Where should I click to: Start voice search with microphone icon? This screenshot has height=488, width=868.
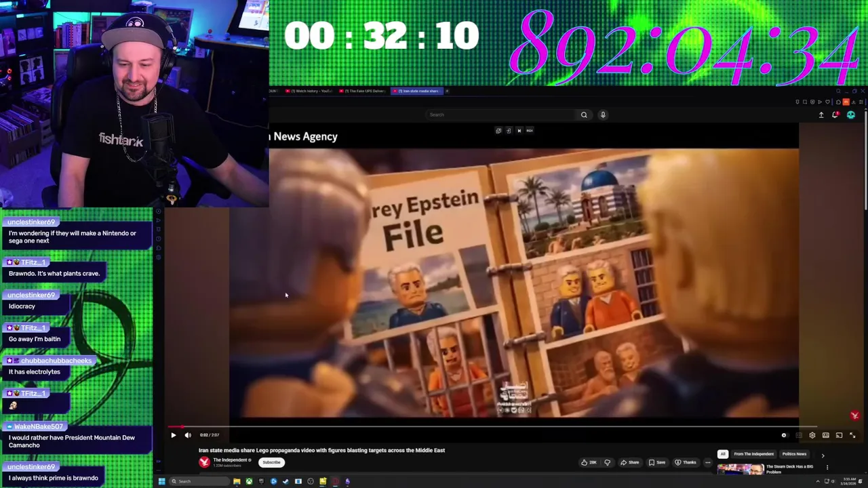(x=603, y=115)
